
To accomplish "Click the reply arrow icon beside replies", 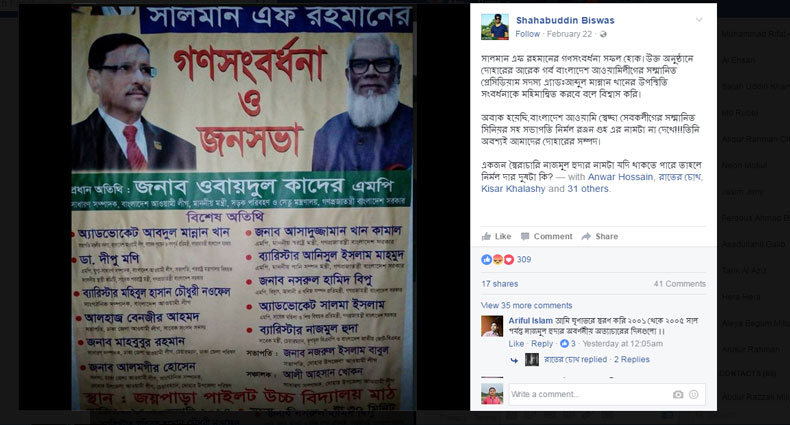I will click(x=514, y=360).
